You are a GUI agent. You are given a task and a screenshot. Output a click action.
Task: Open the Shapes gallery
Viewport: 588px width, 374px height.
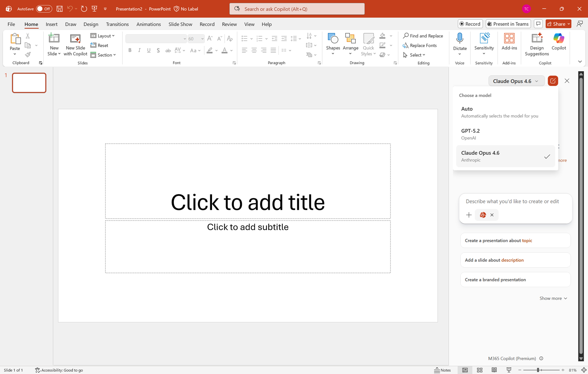pyautogui.click(x=333, y=44)
